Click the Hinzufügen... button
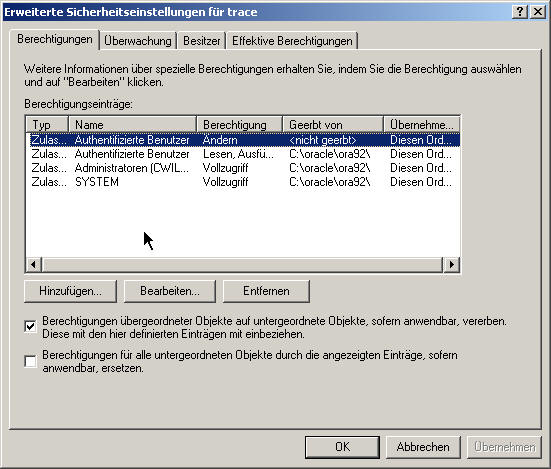This screenshot has width=551, height=469. click(x=70, y=291)
